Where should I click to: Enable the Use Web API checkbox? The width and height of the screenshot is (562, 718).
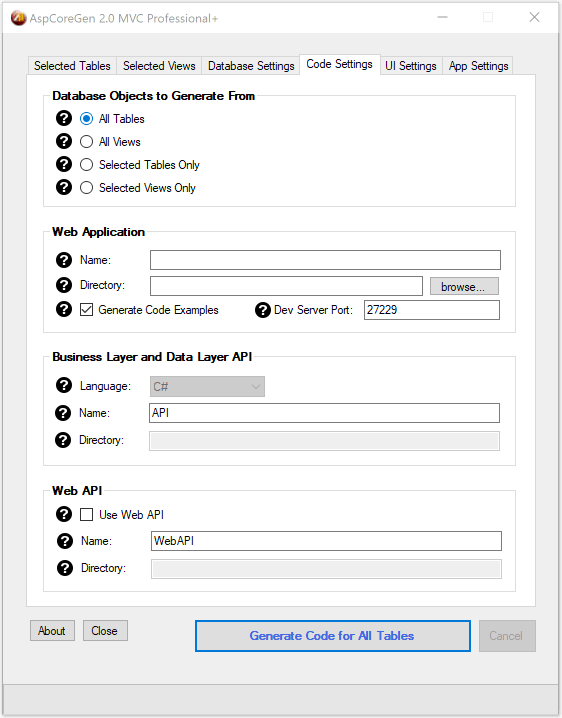pos(86,515)
